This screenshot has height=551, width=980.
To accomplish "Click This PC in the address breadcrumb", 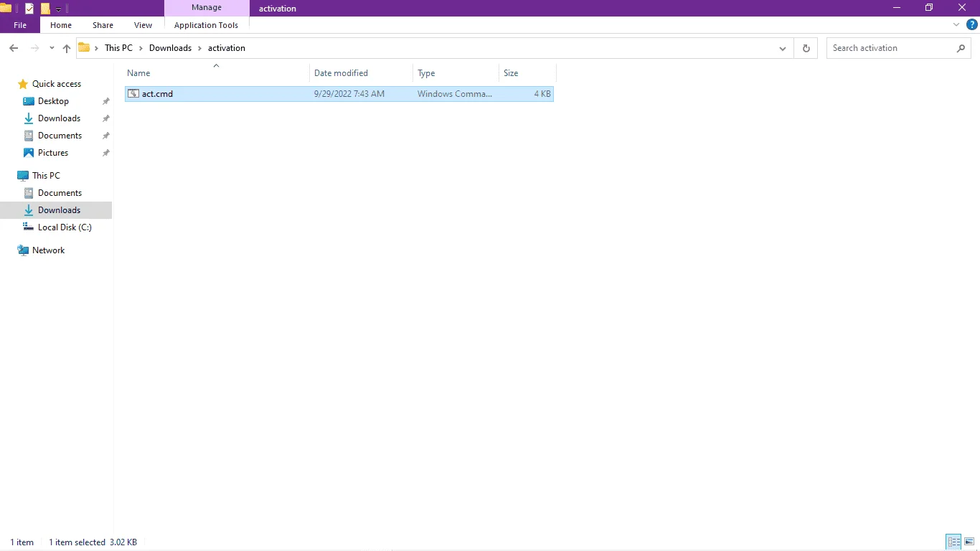I will click(x=118, y=48).
